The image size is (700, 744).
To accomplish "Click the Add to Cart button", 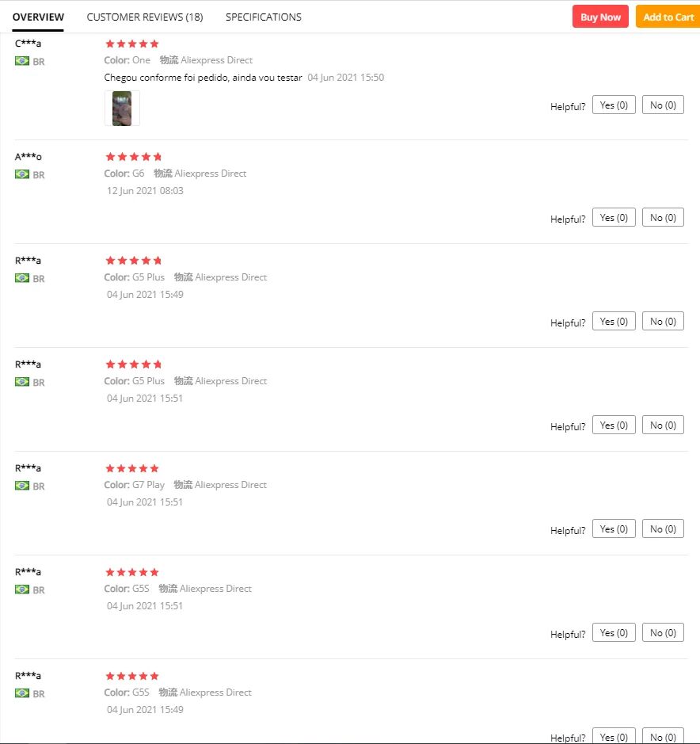I will [668, 17].
